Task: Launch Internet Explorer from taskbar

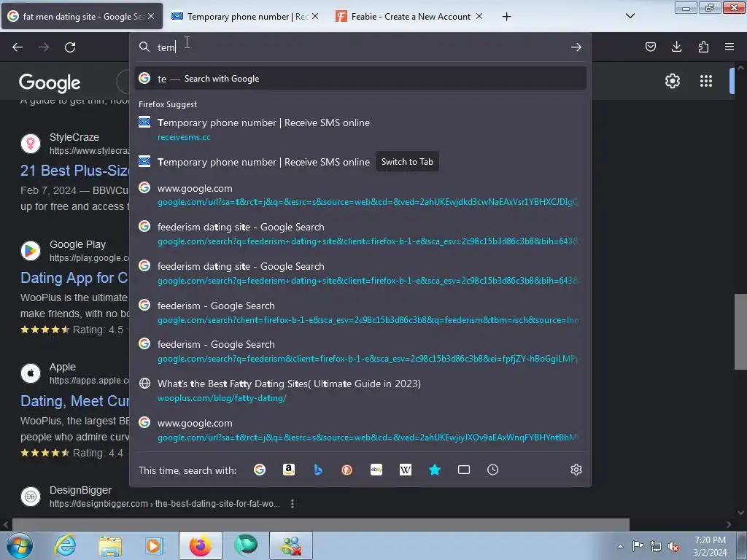Action: pos(65,545)
